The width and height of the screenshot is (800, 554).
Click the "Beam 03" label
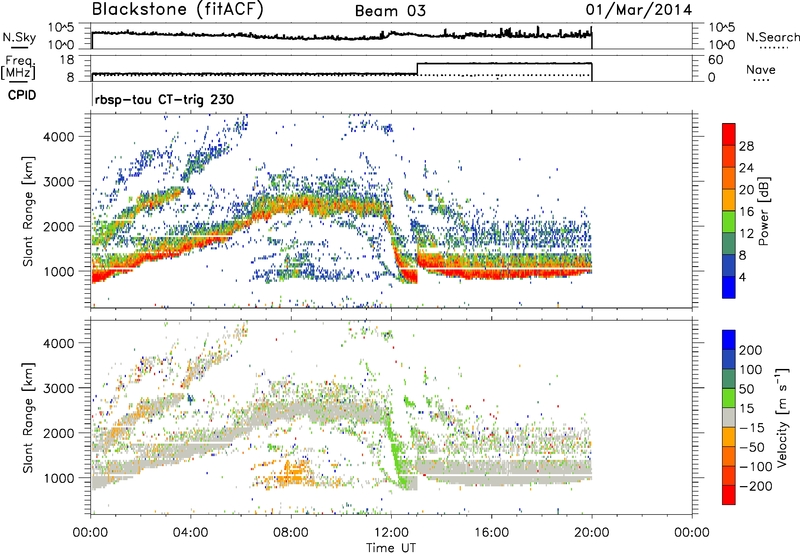(x=390, y=11)
